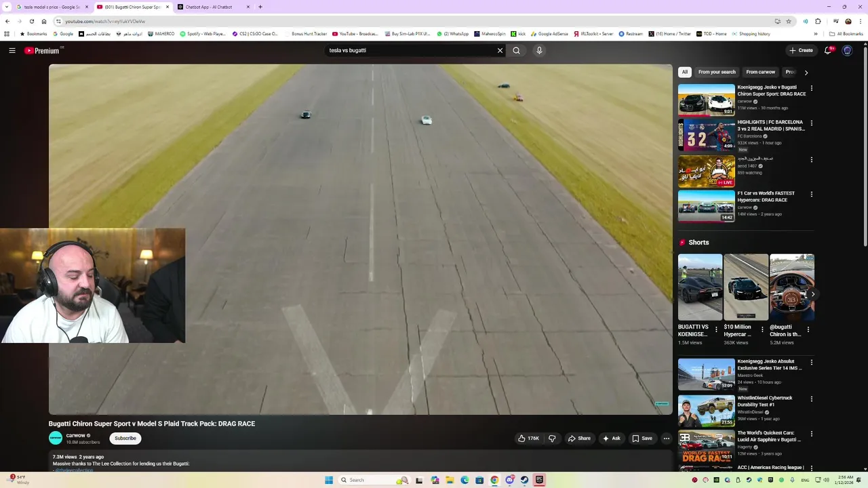This screenshot has width=868, height=488.
Task: Subscribe to the carwow channel
Action: (x=125, y=439)
